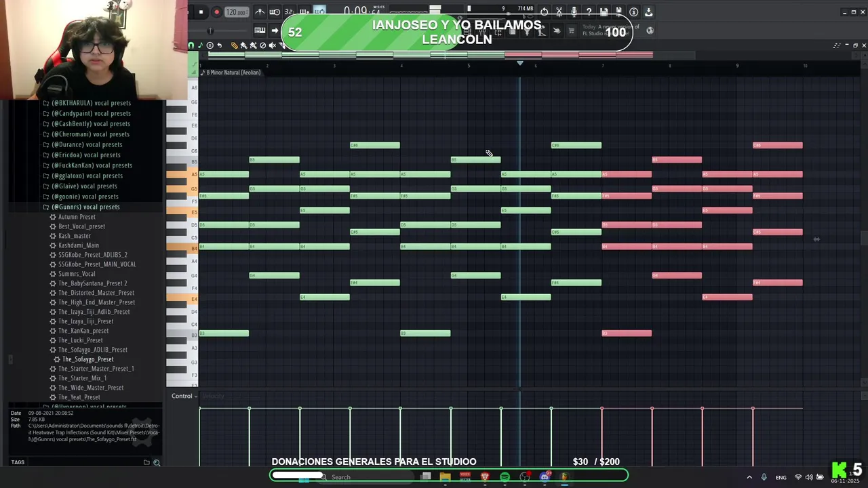Open Spotify from the taskbar
Screen dimensions: 868x488
[x=505, y=477]
